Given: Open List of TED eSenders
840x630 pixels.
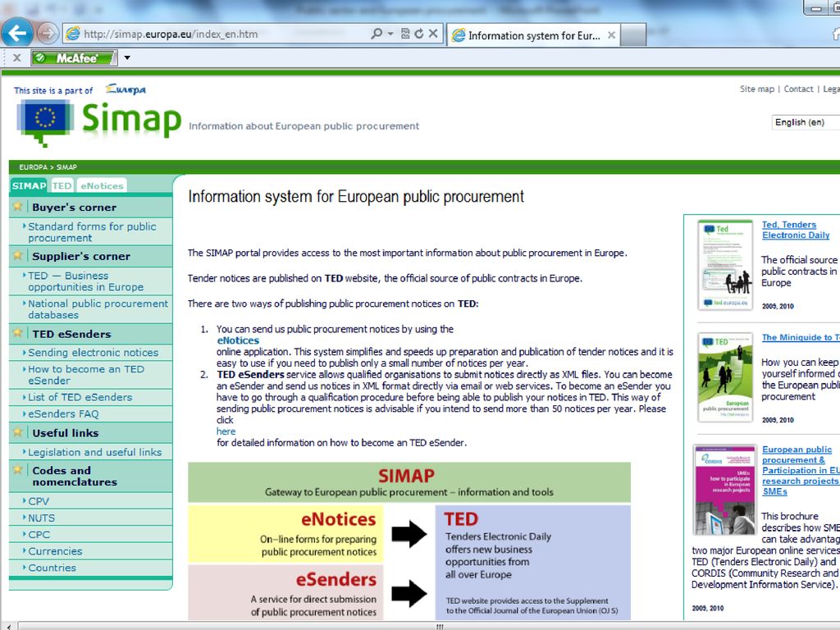Looking at the screenshot, I should coord(80,397).
